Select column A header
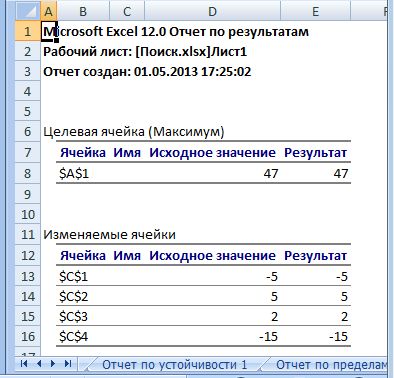394x378 pixels. pos(49,12)
